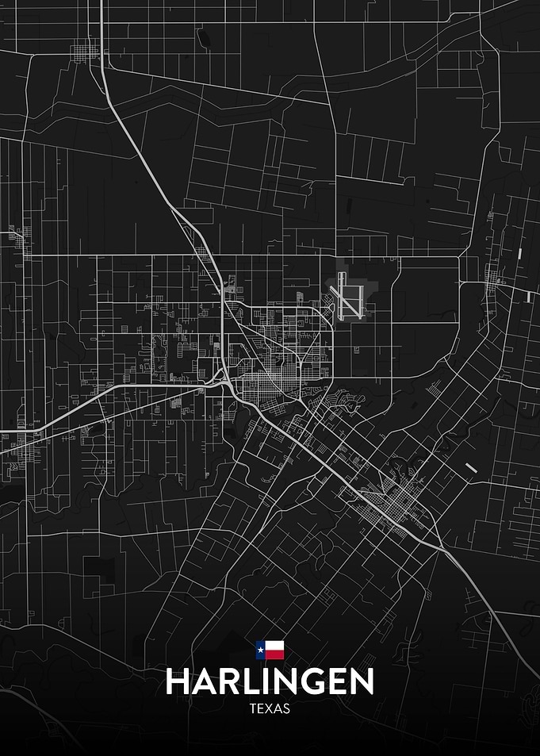Image resolution: width=540 pixels, height=756 pixels.
Task: Click the white stripe of the Texas flag
Action: point(274,645)
